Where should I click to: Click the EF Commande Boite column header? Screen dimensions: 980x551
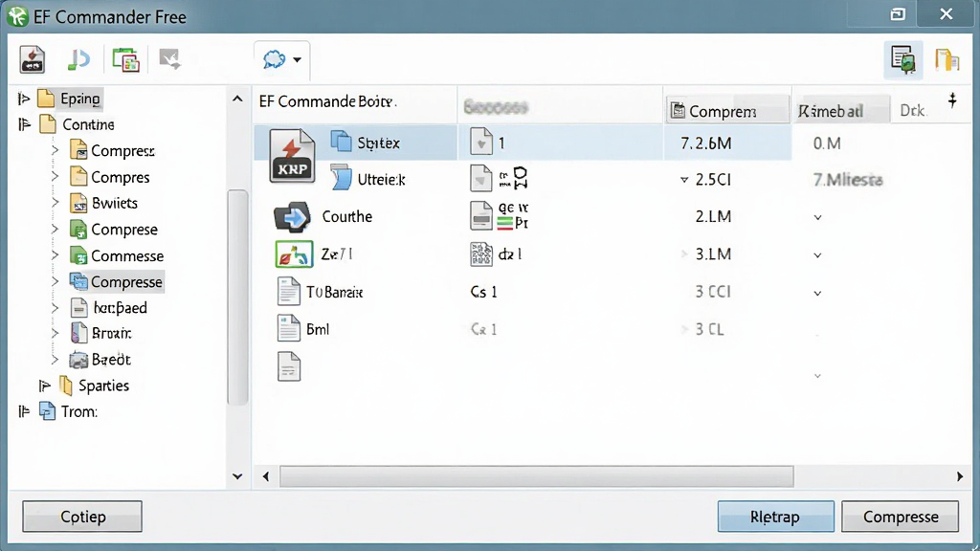pyautogui.click(x=354, y=101)
